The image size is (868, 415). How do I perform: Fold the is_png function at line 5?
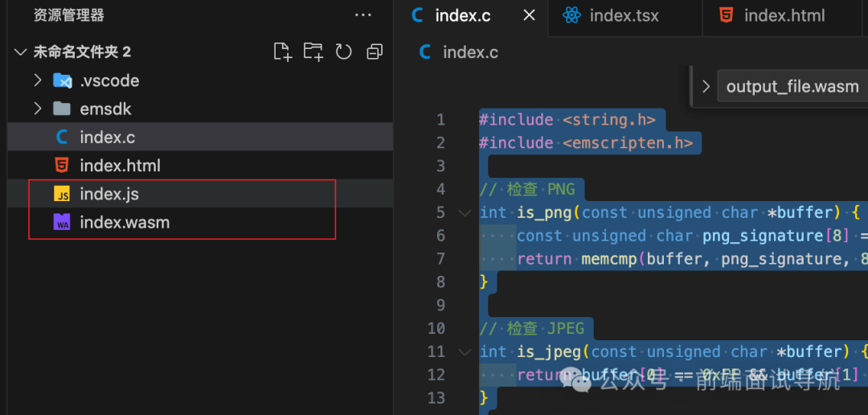click(x=465, y=213)
